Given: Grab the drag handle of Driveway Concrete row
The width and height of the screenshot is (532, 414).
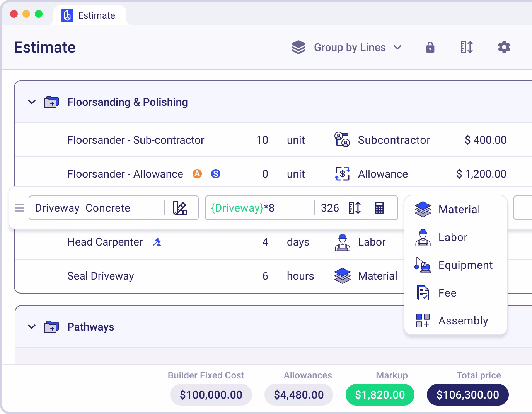Looking at the screenshot, I should pos(19,208).
